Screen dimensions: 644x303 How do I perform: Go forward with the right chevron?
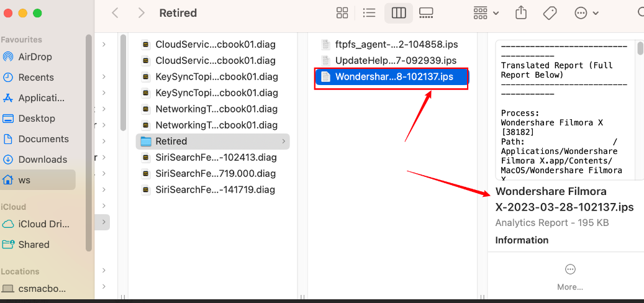142,13
